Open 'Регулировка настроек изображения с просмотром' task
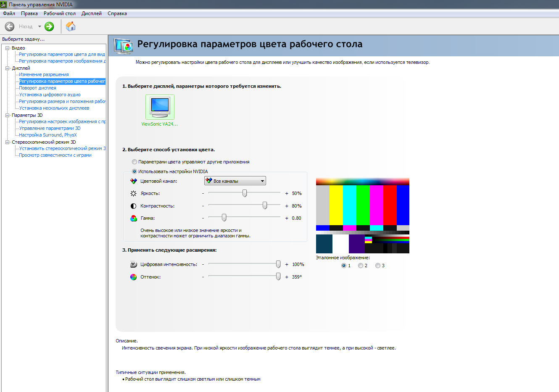Viewport: 559px width, 392px height. (x=62, y=121)
